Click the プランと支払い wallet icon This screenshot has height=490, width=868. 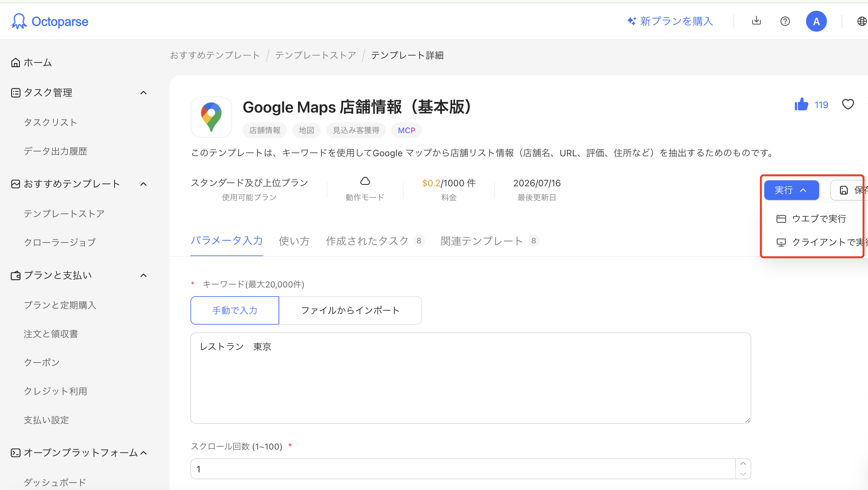coord(16,276)
